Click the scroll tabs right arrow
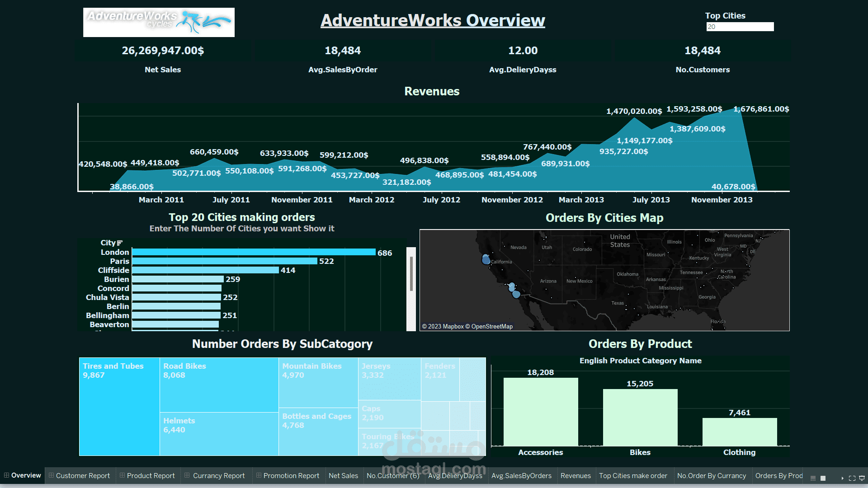 pyautogui.click(x=842, y=478)
